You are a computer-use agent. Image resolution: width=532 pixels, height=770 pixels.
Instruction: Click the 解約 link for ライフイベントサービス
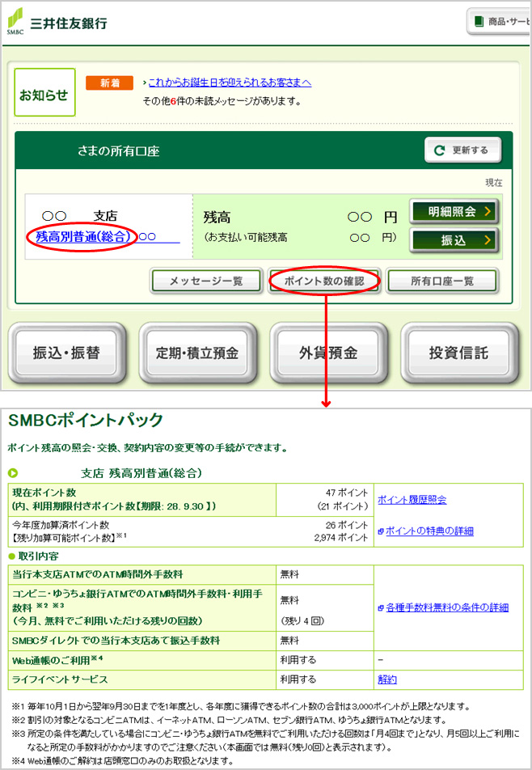pos(387,679)
